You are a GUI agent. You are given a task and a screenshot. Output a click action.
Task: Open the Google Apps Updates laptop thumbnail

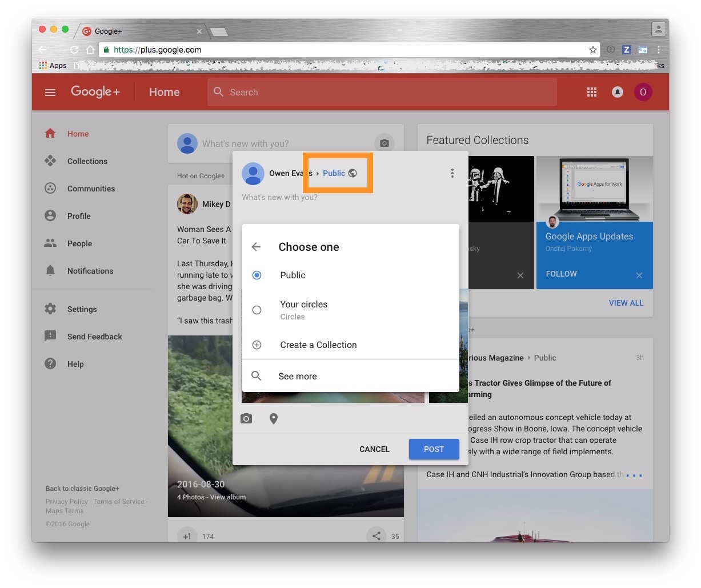click(x=595, y=189)
